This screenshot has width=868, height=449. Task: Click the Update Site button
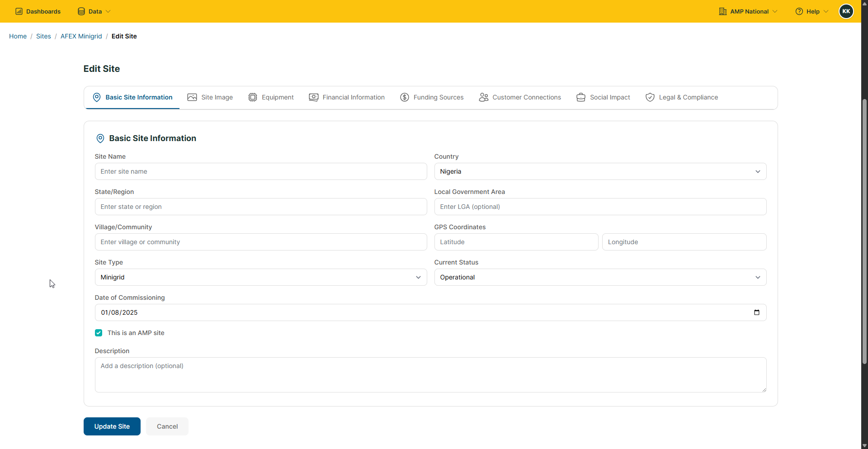[112, 426]
